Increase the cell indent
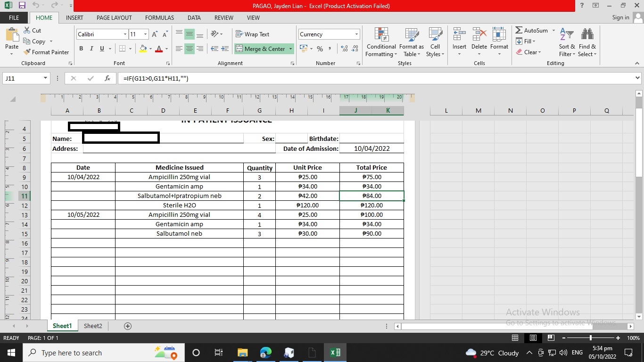 coord(225,49)
